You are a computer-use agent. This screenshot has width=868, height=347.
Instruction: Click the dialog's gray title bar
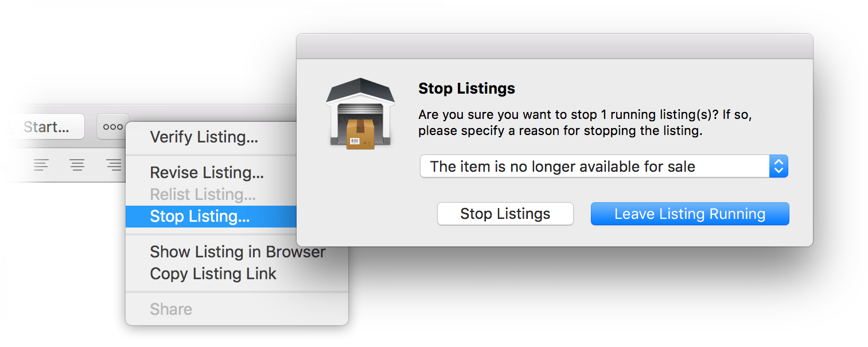pos(555,47)
